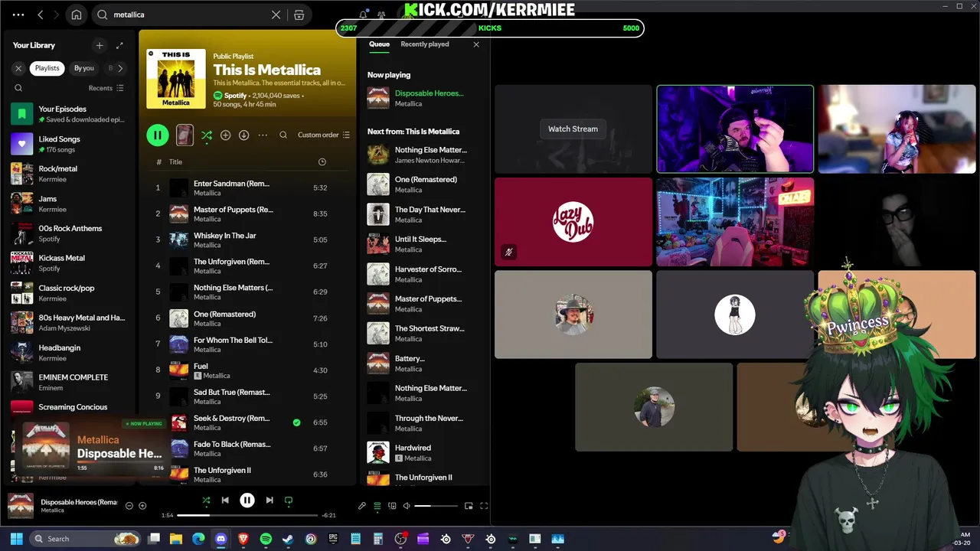Toggle shuffle in bottom player bar
Viewport: 980px width, 551px height.
206,500
